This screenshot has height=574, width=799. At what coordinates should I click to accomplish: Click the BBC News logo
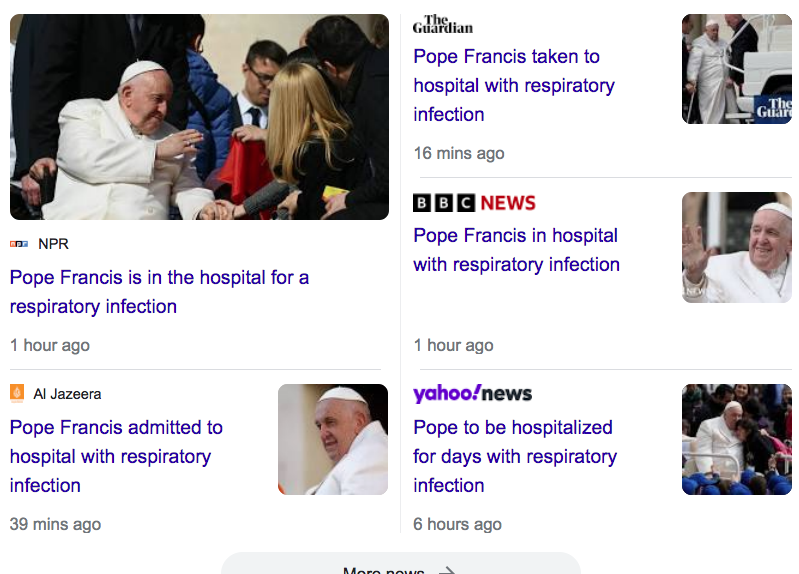(474, 203)
